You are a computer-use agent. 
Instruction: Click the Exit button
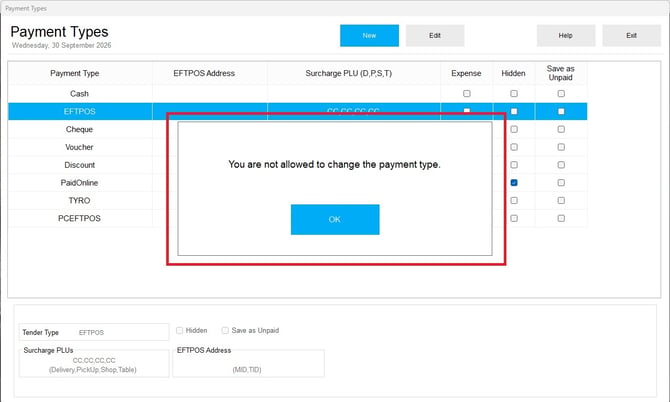[632, 35]
